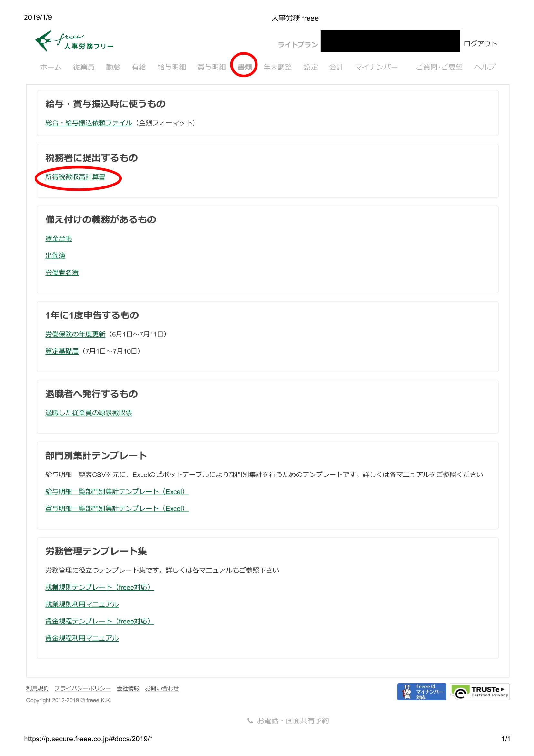534x756 pixels.
Task: Go to the 設定 tab
Action: click(310, 67)
